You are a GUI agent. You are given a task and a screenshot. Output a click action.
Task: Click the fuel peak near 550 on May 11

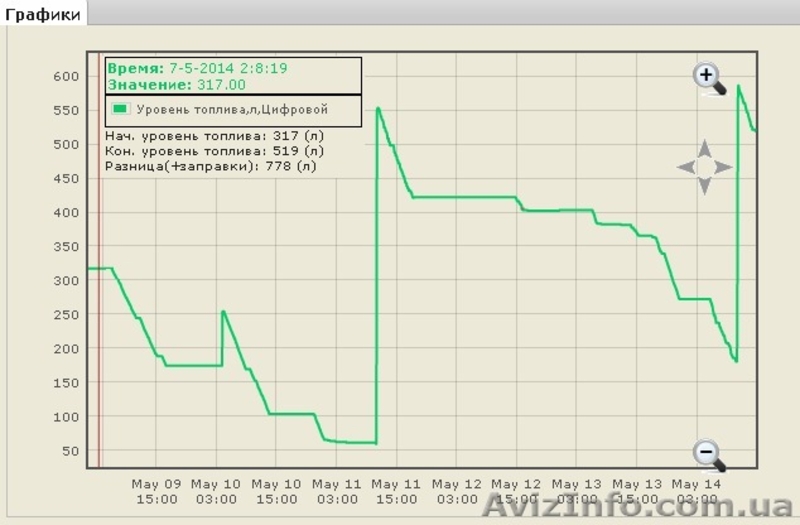pyautogui.click(x=378, y=109)
